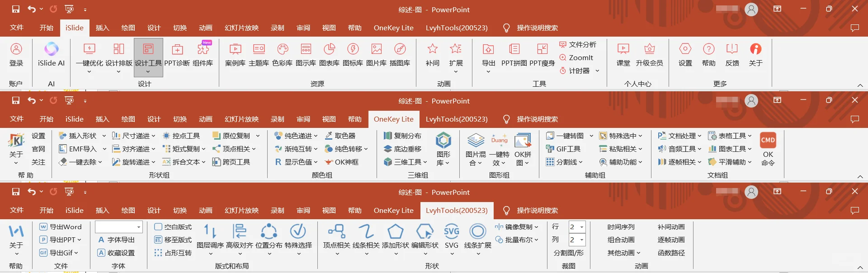
Task: Open the highlighted 设计工具 menu
Action: 148,58
